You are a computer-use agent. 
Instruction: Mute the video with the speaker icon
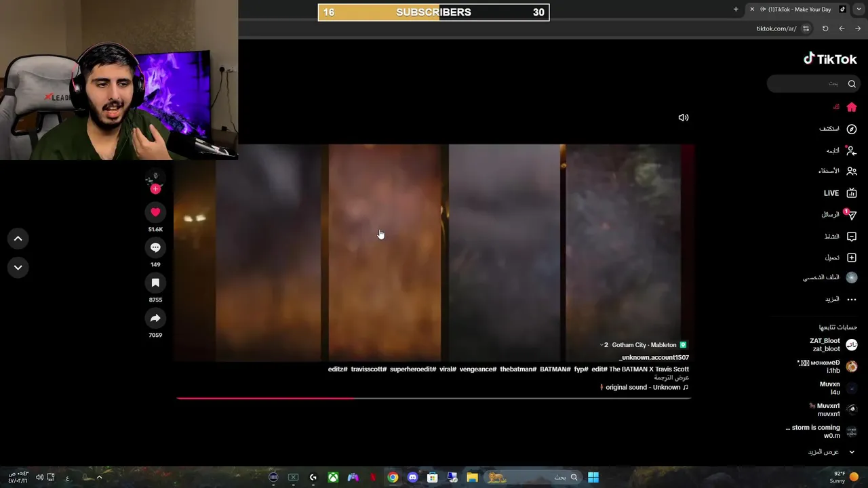(x=684, y=117)
